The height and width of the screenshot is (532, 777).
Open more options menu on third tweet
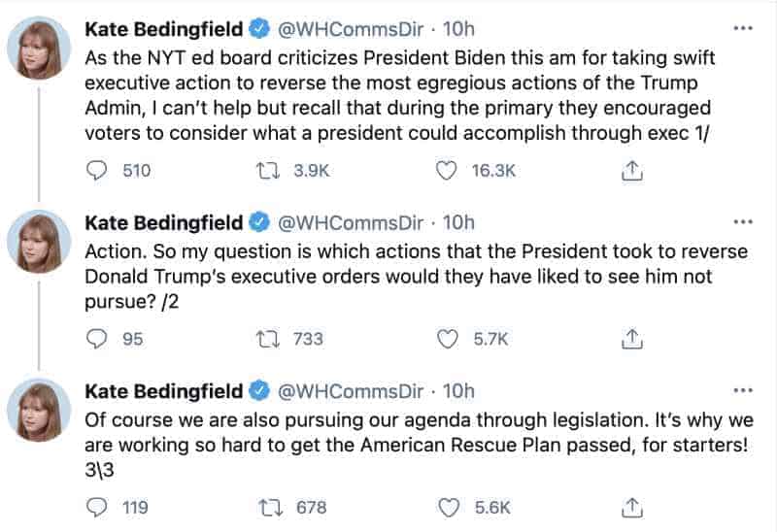coord(743,390)
